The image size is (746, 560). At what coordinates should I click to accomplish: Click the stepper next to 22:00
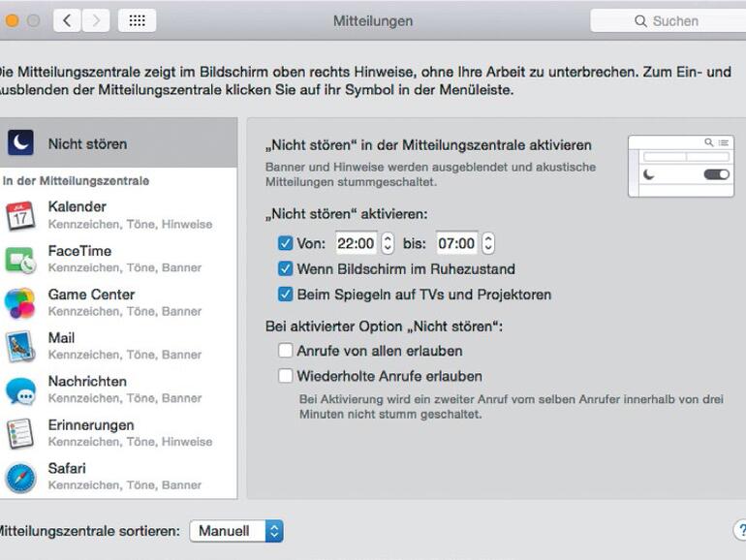coord(388,243)
